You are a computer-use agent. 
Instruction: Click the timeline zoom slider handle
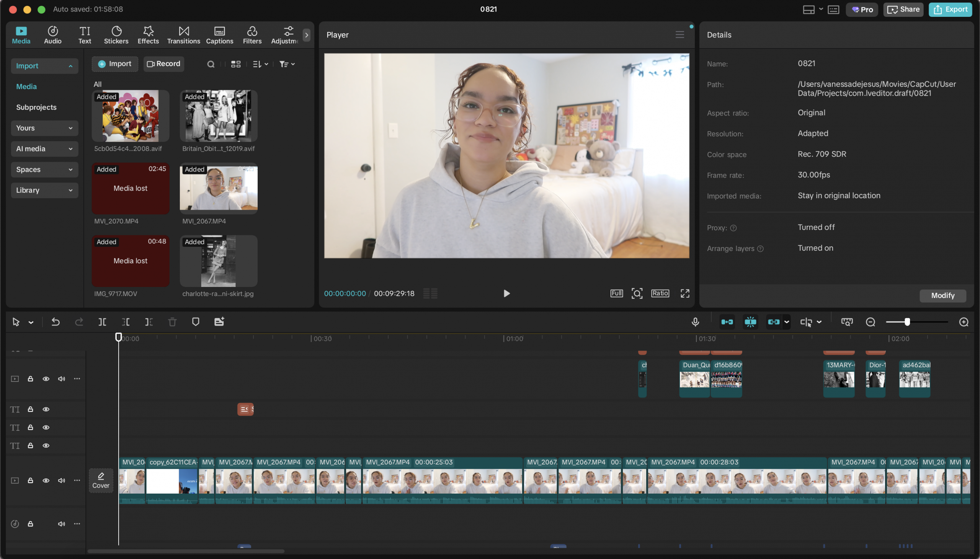click(907, 322)
